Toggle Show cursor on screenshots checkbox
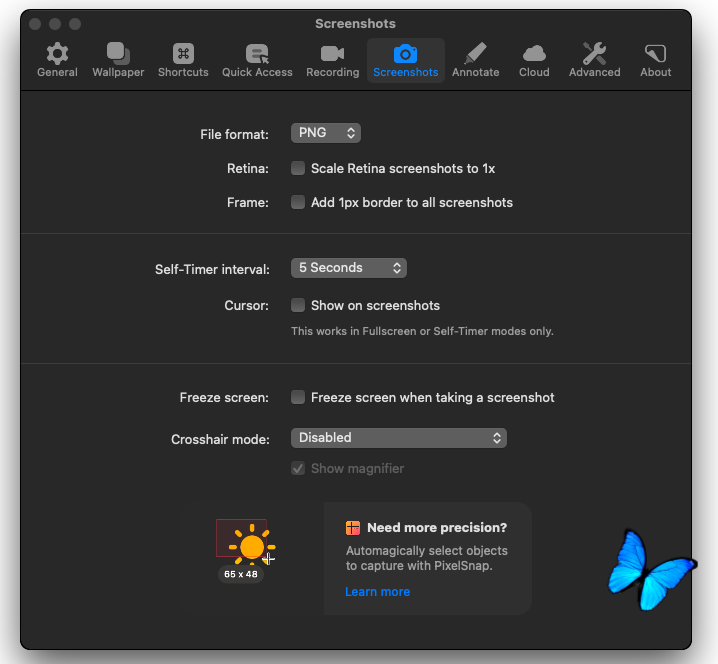Screen dimensions: 718x664 298,305
